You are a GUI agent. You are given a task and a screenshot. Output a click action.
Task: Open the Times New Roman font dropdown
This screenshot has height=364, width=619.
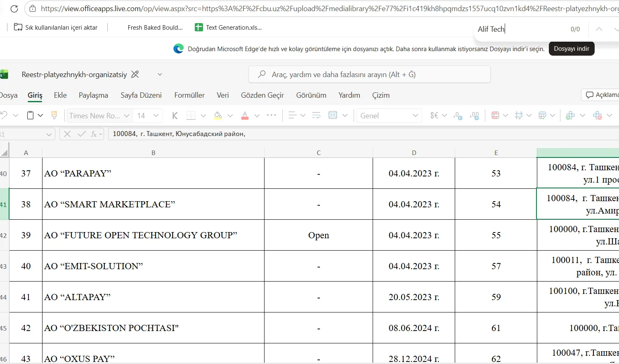tap(99, 116)
